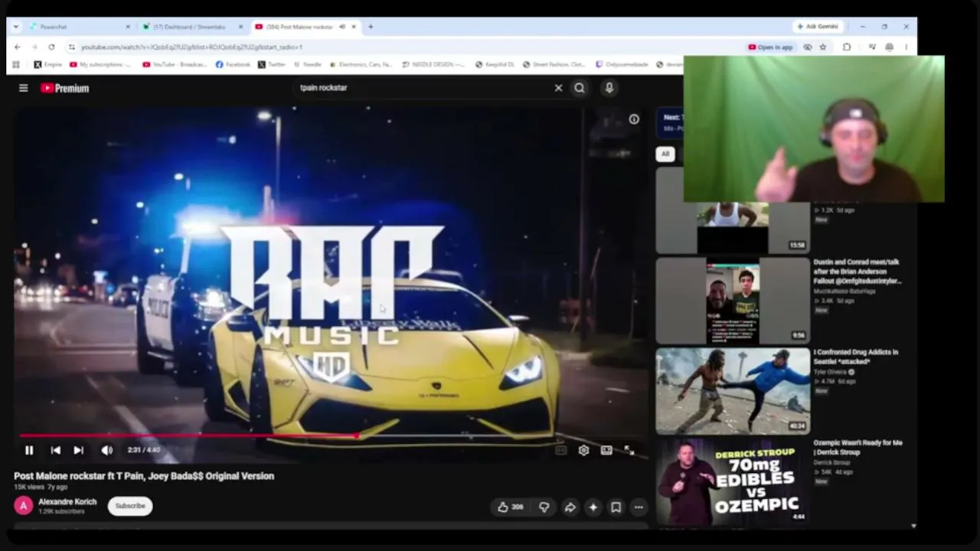Open the player settings gear

pyautogui.click(x=583, y=450)
